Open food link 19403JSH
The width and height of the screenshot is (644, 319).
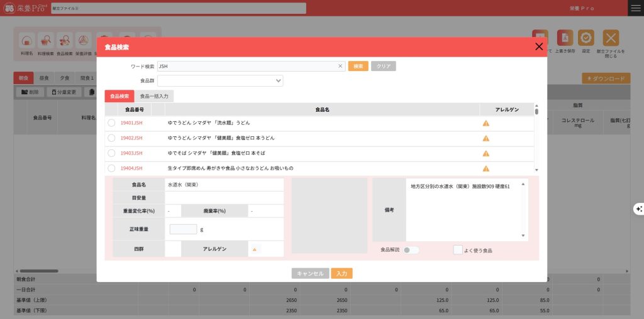coord(131,153)
